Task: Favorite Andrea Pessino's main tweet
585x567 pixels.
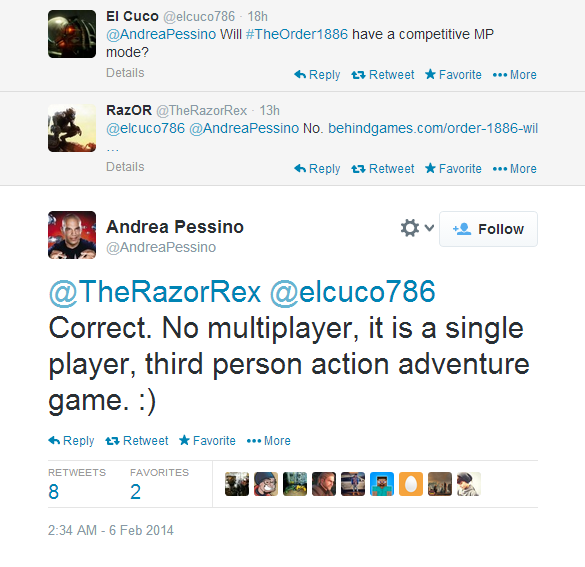Action: tap(207, 441)
